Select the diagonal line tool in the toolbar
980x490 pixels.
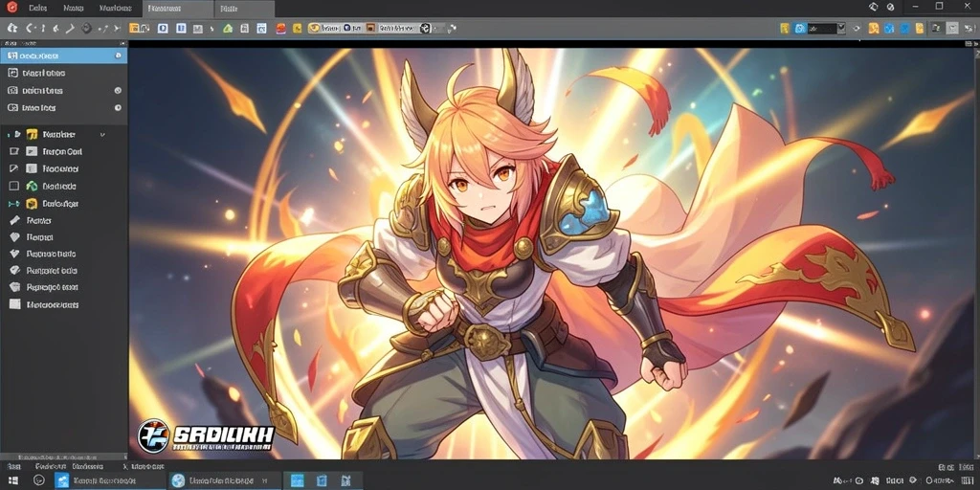(x=70, y=28)
